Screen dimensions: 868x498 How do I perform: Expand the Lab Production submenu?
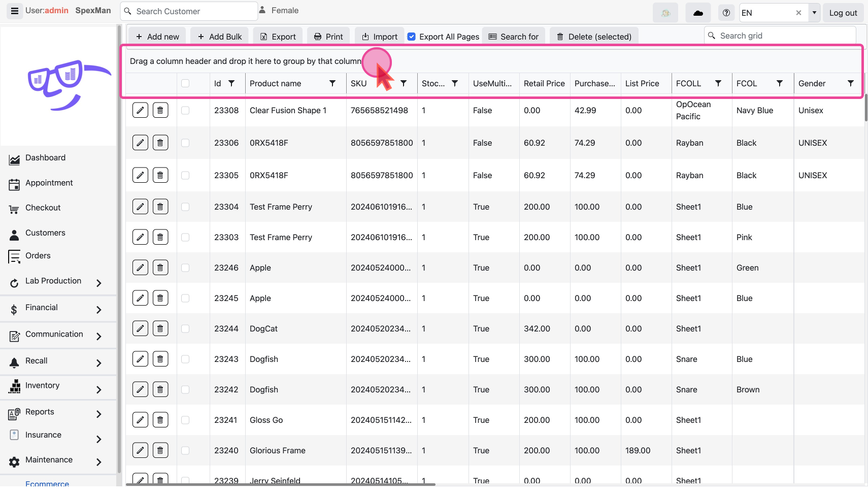pyautogui.click(x=99, y=283)
